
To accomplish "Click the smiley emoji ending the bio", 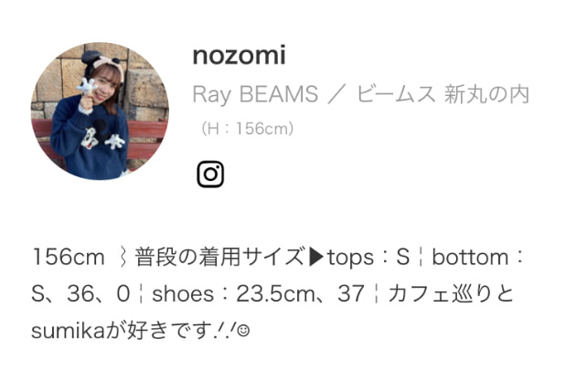I will click(x=243, y=331).
